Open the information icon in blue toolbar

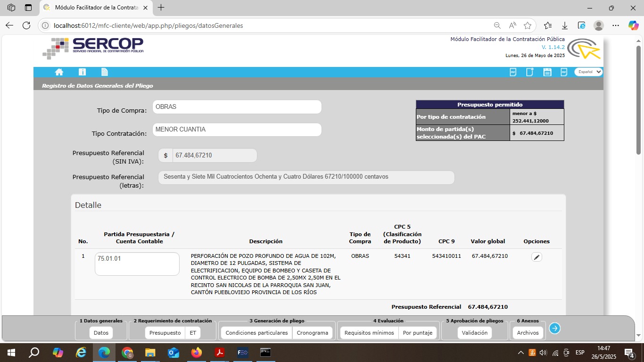[83, 72]
